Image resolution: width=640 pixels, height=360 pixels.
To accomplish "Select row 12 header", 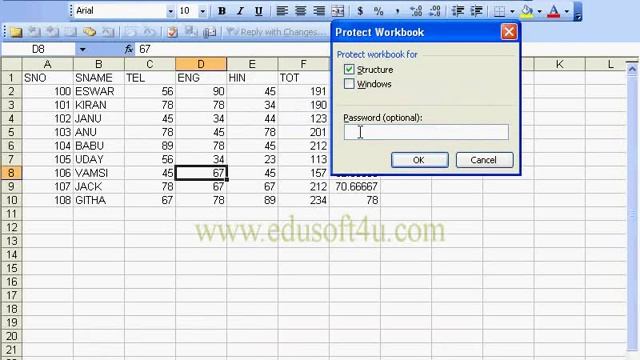I will pos(11,227).
